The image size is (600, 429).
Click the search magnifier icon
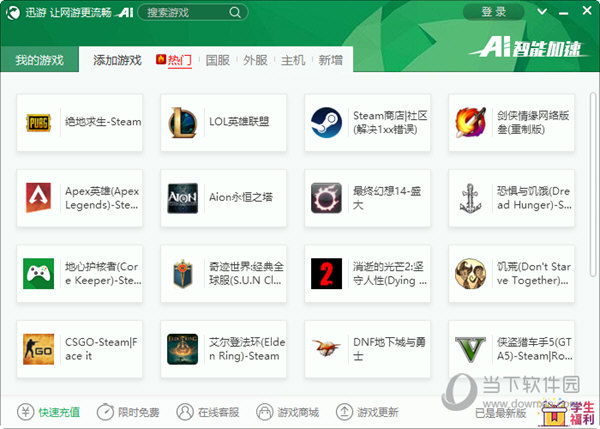[x=235, y=13]
